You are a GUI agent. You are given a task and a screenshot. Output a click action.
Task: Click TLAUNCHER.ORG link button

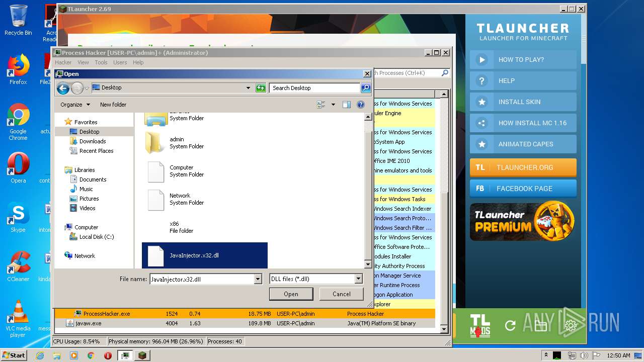click(x=523, y=167)
